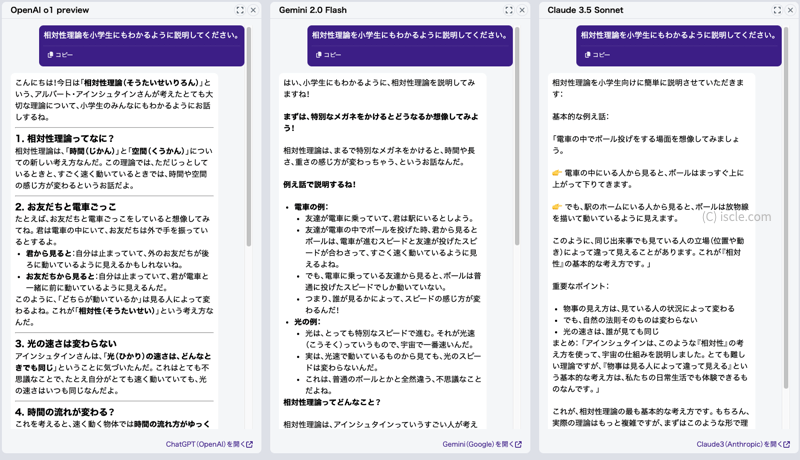Click the '光の例:' bullet in Gemini panel
Viewport: 800px width, 460px height.
pos(307,322)
